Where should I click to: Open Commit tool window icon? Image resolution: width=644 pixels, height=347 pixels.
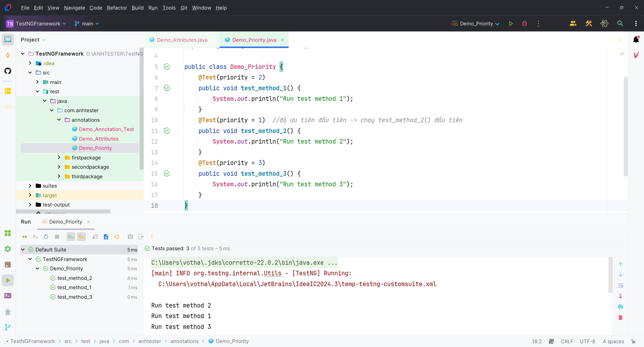pyautogui.click(x=8, y=55)
